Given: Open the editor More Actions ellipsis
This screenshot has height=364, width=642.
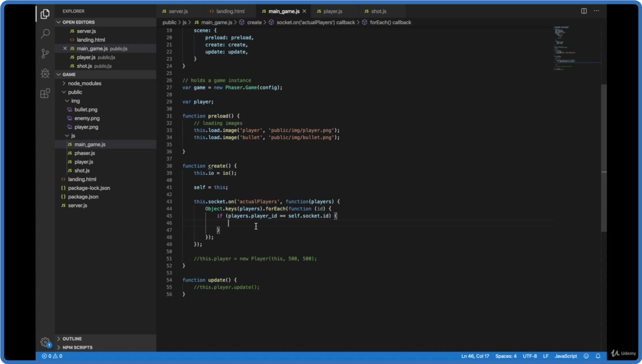Looking at the screenshot, I should 596,11.
